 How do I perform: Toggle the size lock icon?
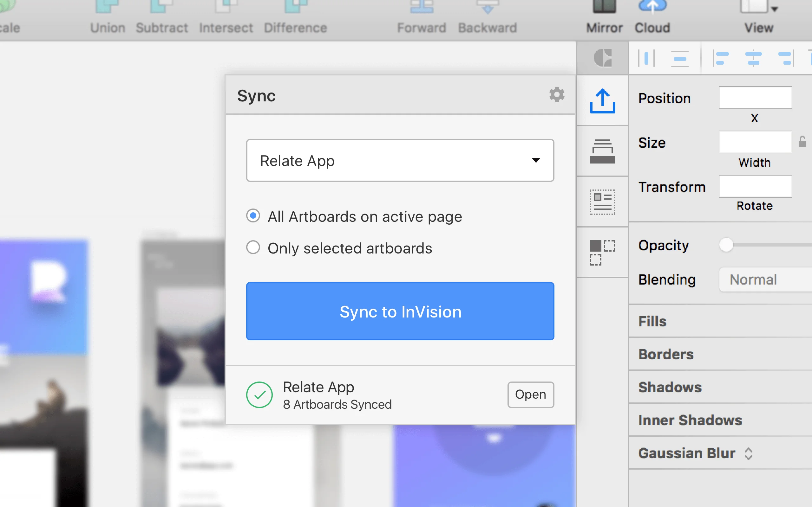click(x=802, y=142)
